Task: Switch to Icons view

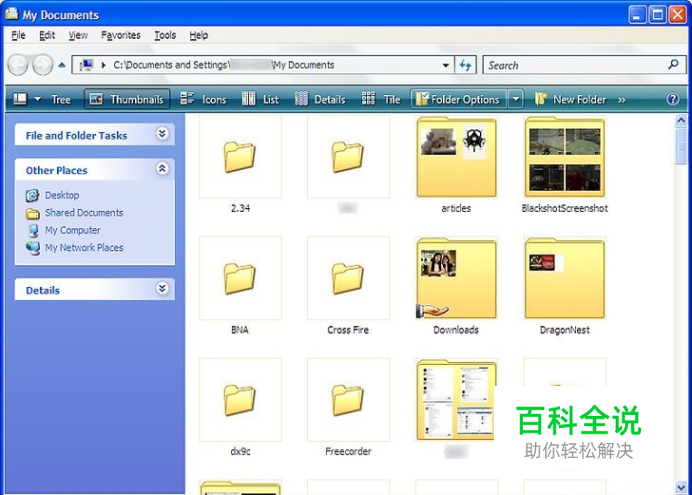Action: click(x=203, y=99)
